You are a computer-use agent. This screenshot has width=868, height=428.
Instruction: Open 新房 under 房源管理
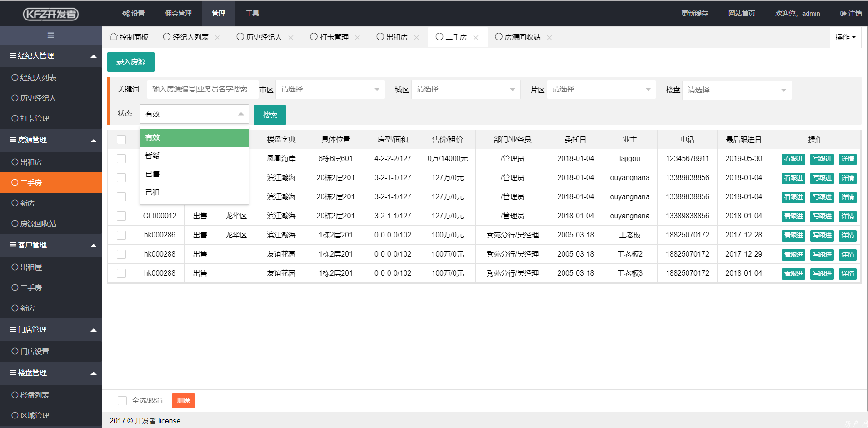pos(51,203)
